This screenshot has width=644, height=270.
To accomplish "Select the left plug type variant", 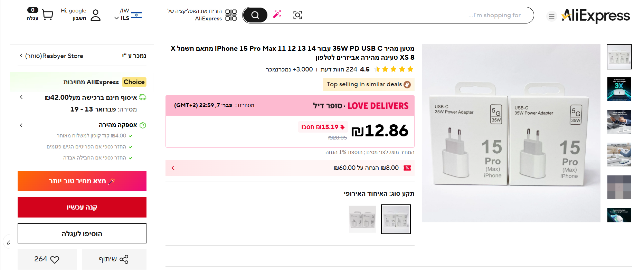I will (362, 219).
